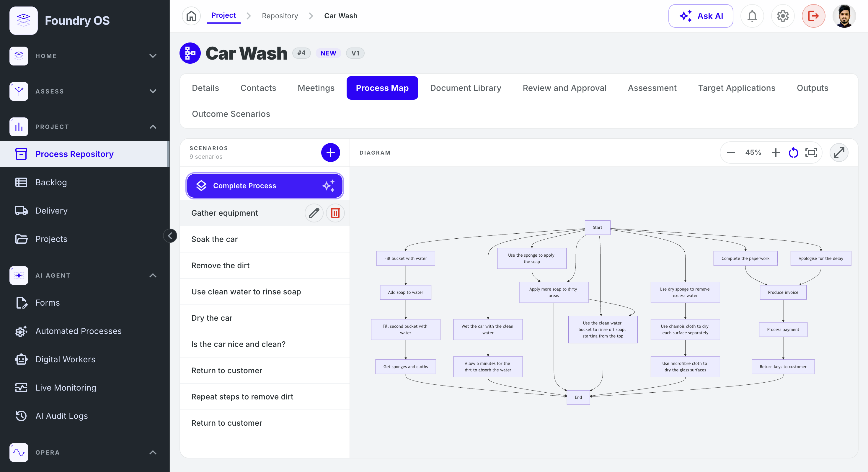Click the Apologise for the delay node
The width and height of the screenshot is (868, 472).
click(x=820, y=258)
